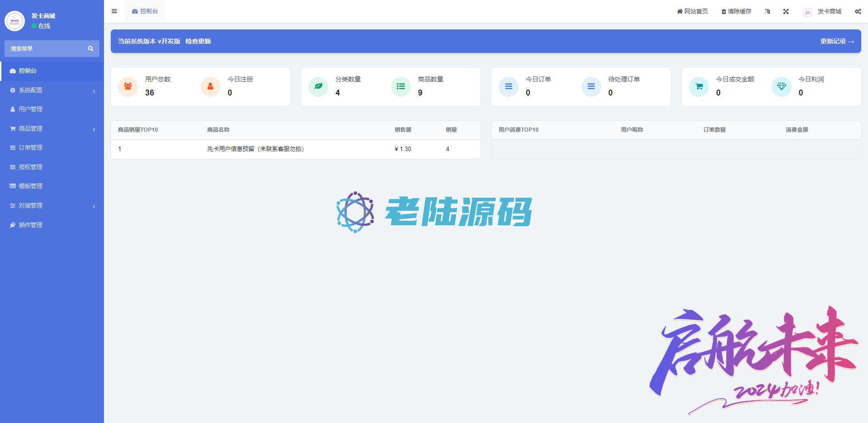Expand the 系统配置 chevron arrow
This screenshot has height=423, width=868.
tap(94, 91)
